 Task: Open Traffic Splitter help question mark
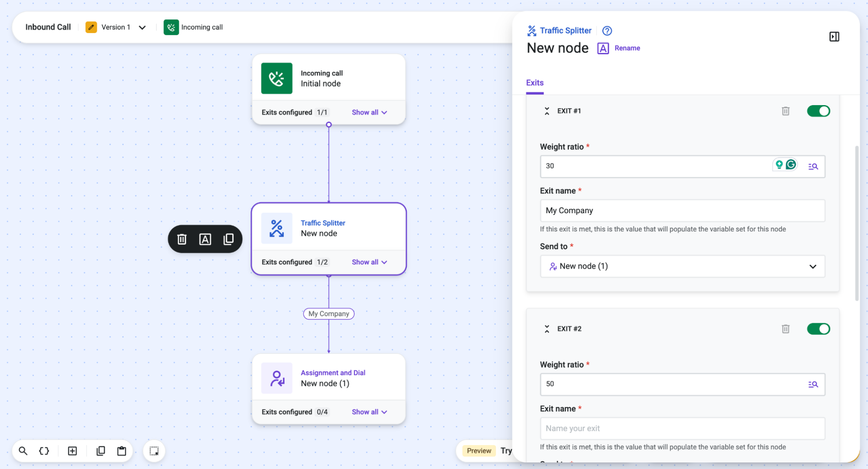[x=607, y=31]
